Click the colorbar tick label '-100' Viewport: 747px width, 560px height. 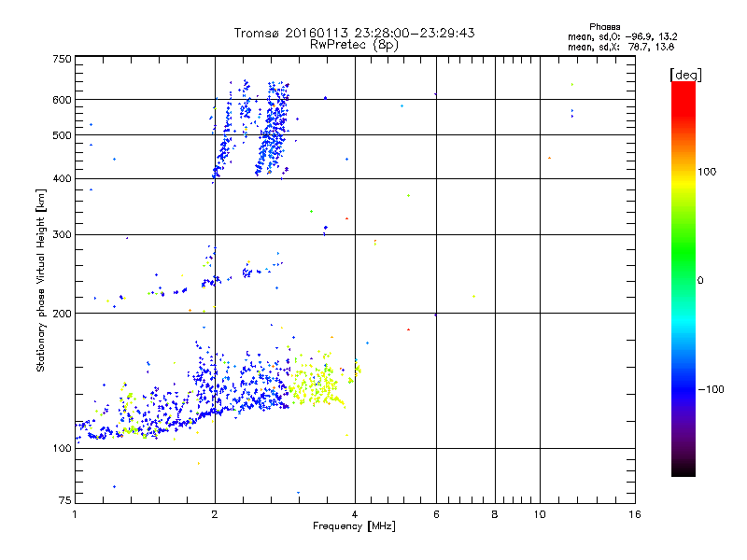pos(711,389)
